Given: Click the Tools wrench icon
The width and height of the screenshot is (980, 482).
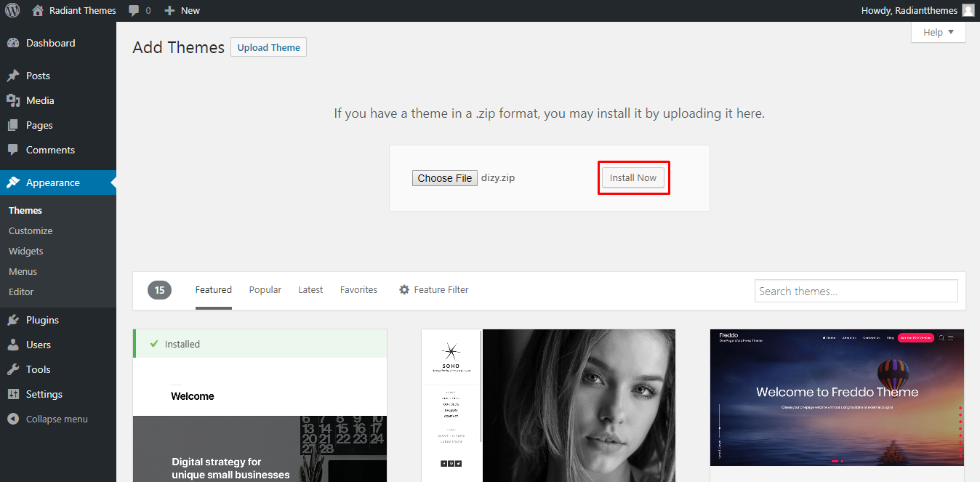Looking at the screenshot, I should pos(13,369).
